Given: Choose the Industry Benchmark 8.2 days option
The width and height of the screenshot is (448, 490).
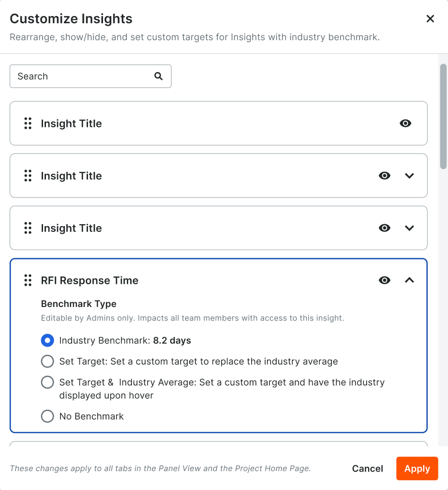Looking at the screenshot, I should (x=47, y=340).
